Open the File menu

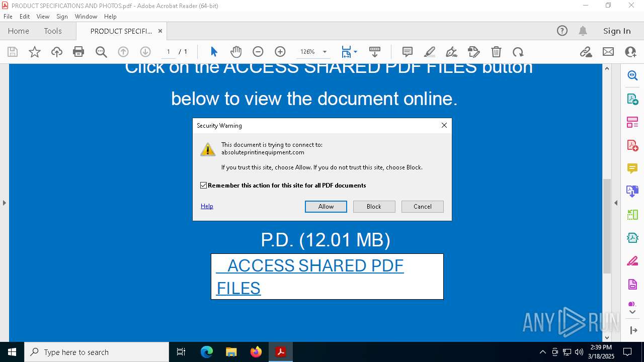8,17
